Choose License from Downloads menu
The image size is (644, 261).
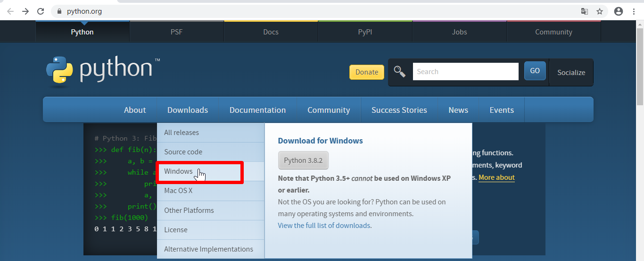click(x=211, y=230)
